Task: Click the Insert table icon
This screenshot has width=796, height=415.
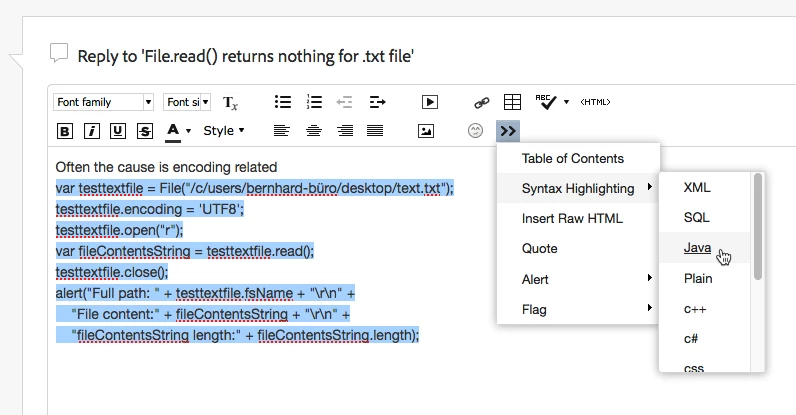Action: [512, 102]
